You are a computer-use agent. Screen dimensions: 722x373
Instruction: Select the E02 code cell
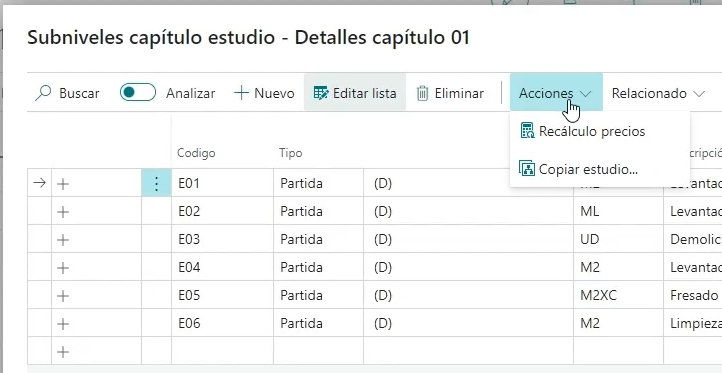coord(222,211)
